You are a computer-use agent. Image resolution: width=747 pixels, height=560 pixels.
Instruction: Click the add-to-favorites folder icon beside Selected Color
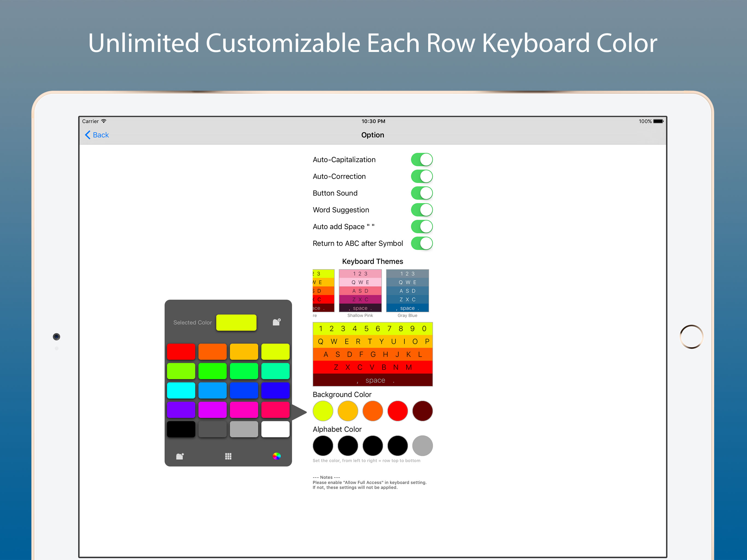[x=277, y=322]
